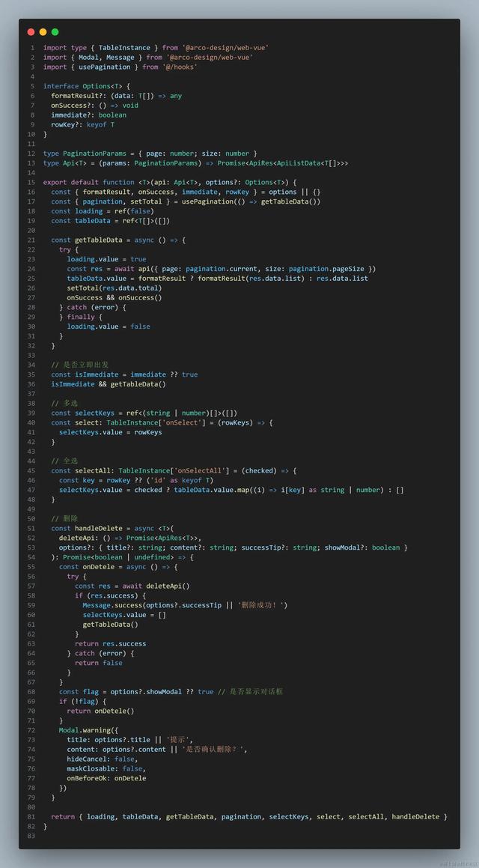Click the green maximize window dot
This screenshot has width=479, height=868.
click(x=55, y=32)
